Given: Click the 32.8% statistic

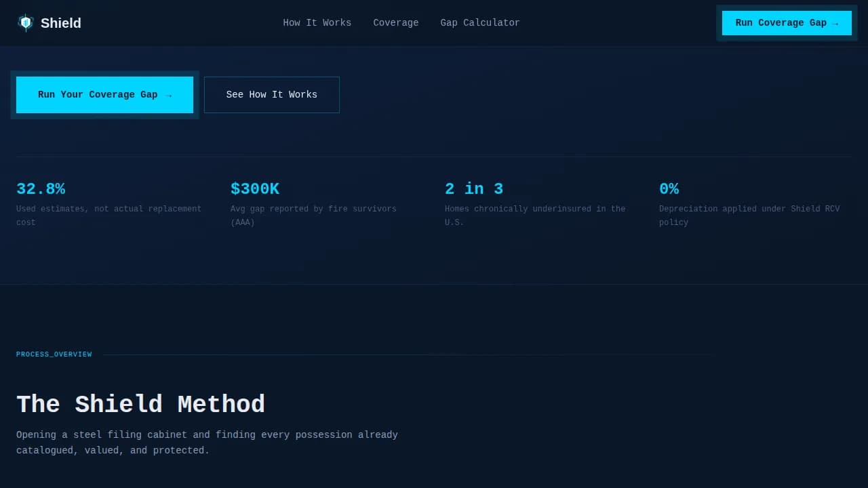Looking at the screenshot, I should [x=41, y=189].
